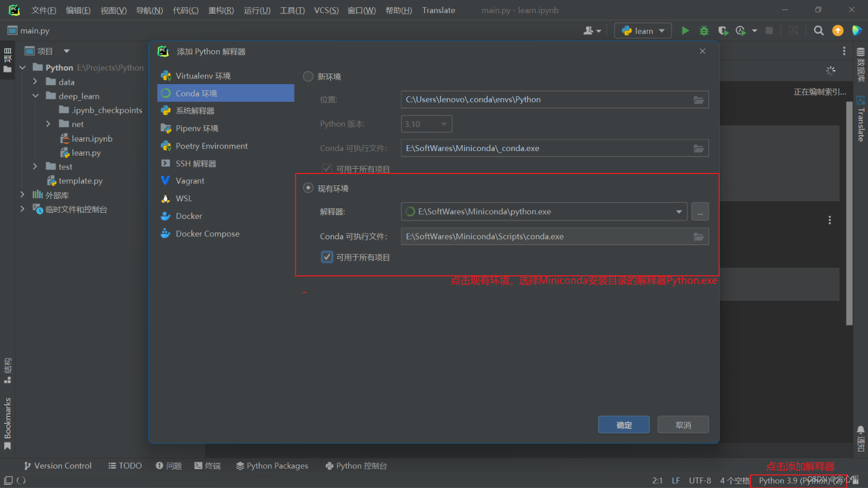
Task: Open the File menu
Action: pyautogui.click(x=44, y=10)
